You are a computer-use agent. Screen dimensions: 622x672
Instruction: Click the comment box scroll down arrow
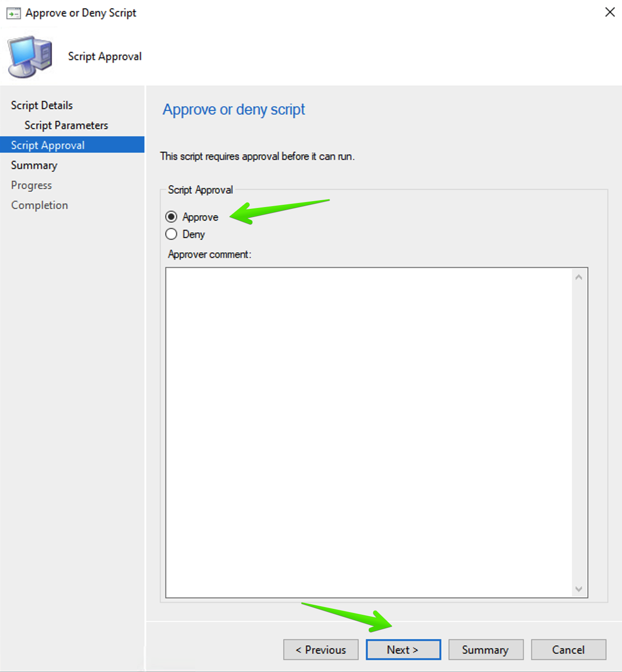tap(579, 589)
